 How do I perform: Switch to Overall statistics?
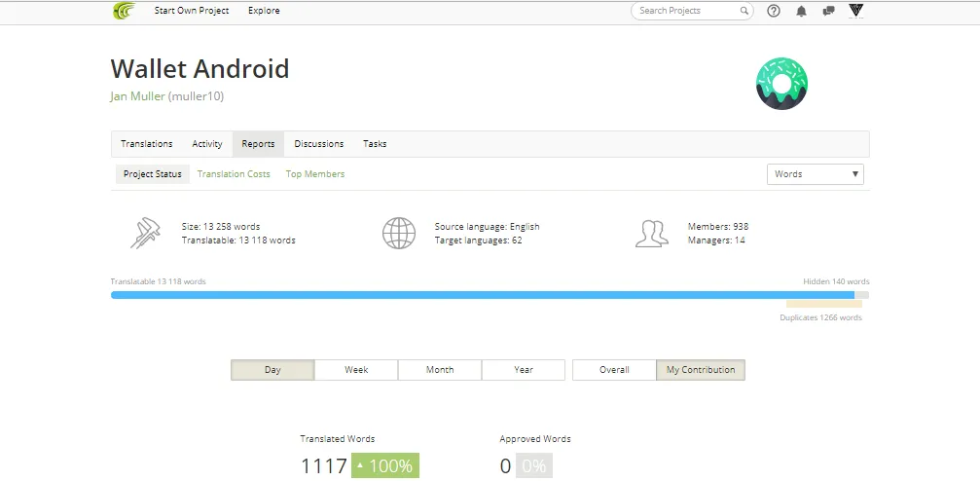(614, 370)
